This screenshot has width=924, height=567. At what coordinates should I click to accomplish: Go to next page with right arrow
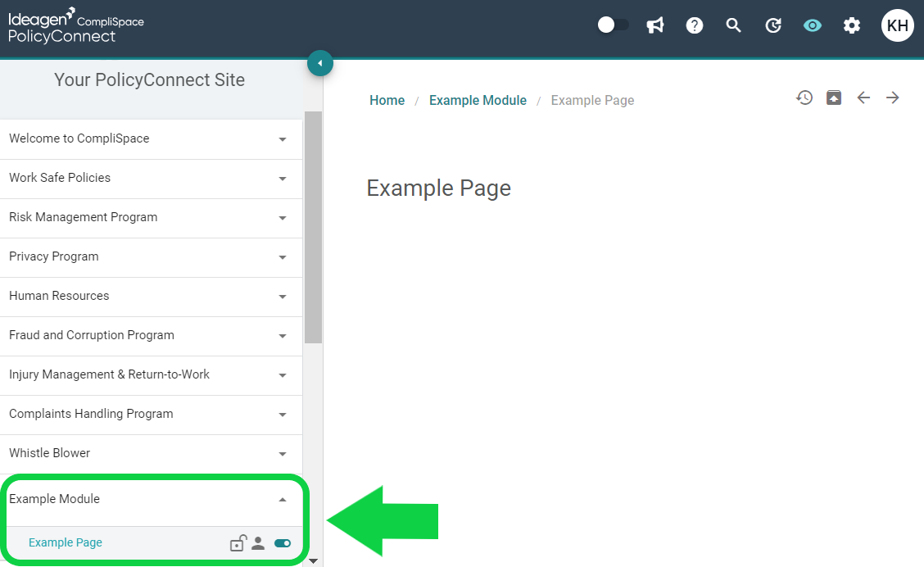[x=893, y=98]
